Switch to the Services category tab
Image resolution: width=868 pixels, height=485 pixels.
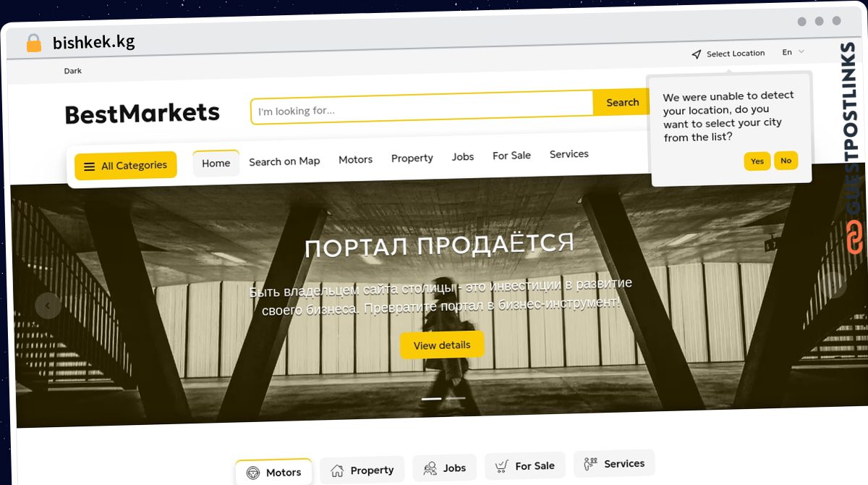click(614, 463)
